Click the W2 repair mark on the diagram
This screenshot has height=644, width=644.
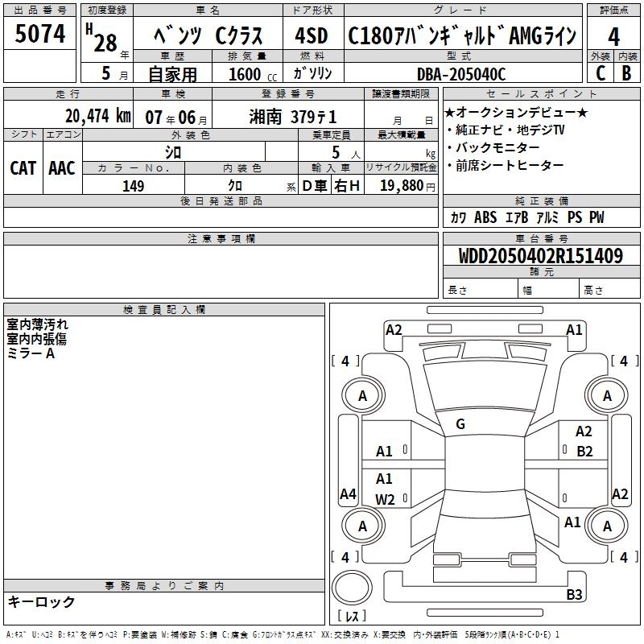[x=385, y=499]
